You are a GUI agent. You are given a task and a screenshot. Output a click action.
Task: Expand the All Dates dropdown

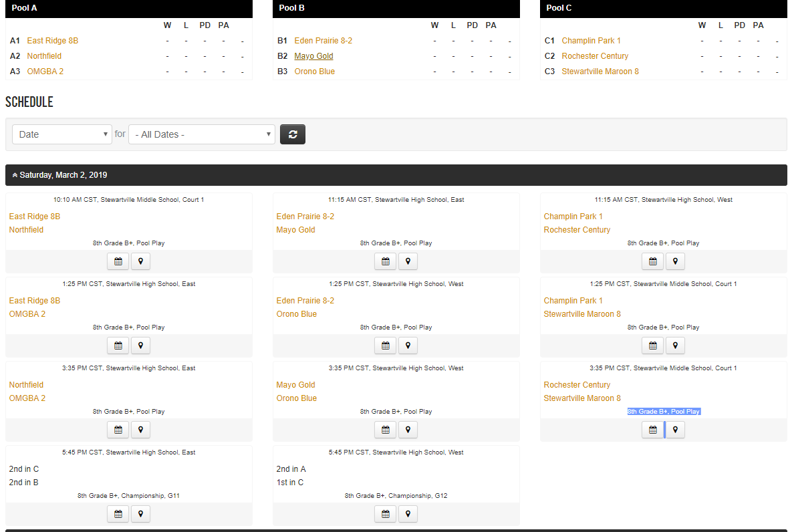(x=202, y=134)
